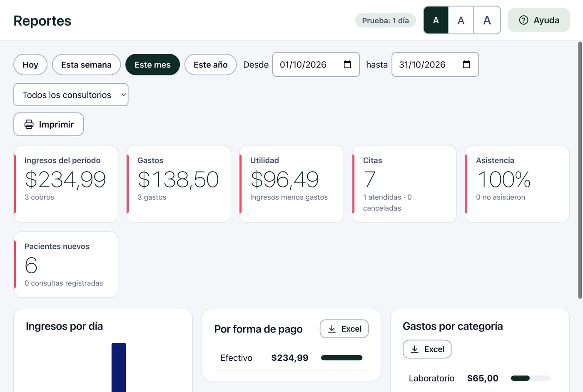Click the Prueba: 1 día badge
This screenshot has height=392, width=583.
pyautogui.click(x=385, y=20)
